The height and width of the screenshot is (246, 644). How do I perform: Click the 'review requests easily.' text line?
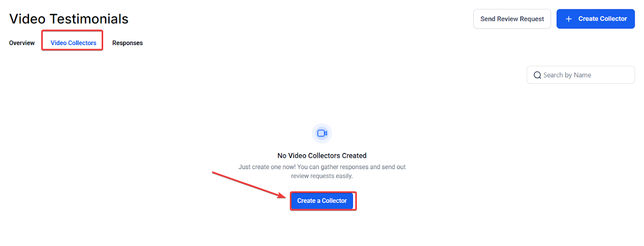click(x=322, y=176)
